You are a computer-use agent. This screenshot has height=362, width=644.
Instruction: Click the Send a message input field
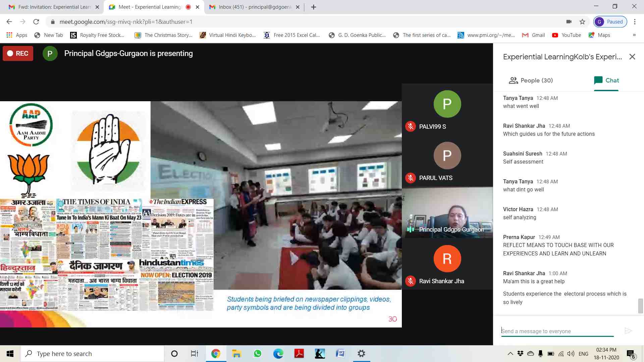coord(557,331)
